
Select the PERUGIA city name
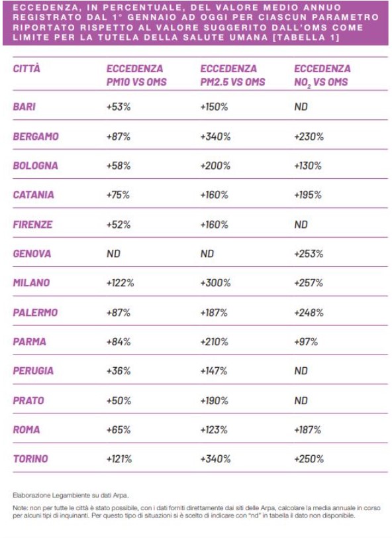coord(33,370)
